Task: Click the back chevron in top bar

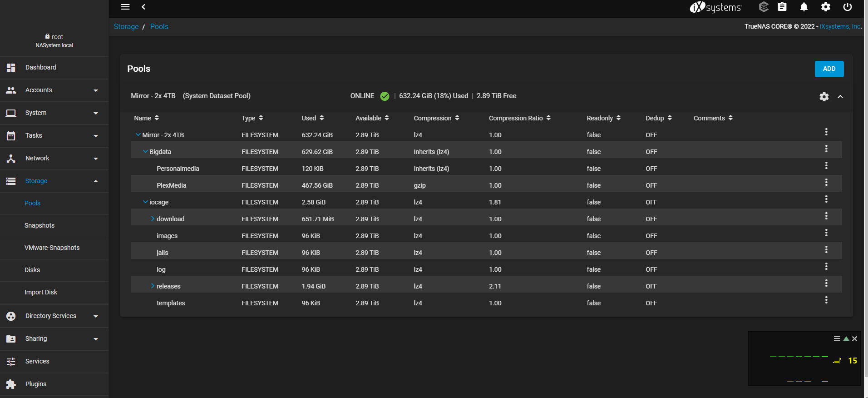Action: (143, 7)
